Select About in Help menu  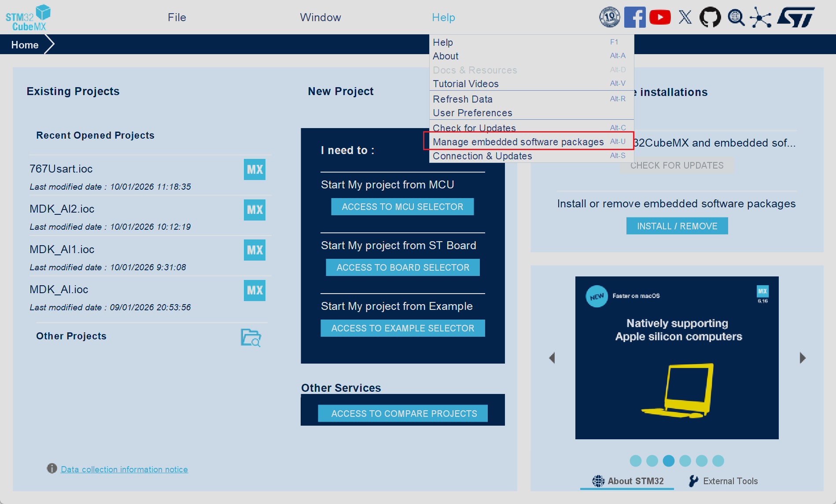click(x=531, y=56)
